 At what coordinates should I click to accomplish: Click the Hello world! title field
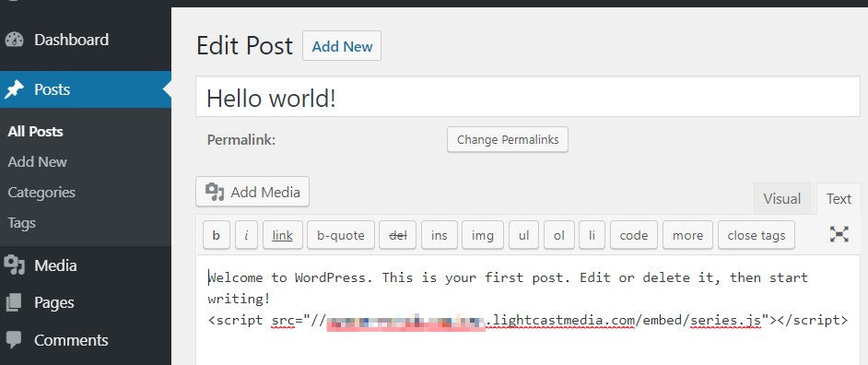coord(528,97)
